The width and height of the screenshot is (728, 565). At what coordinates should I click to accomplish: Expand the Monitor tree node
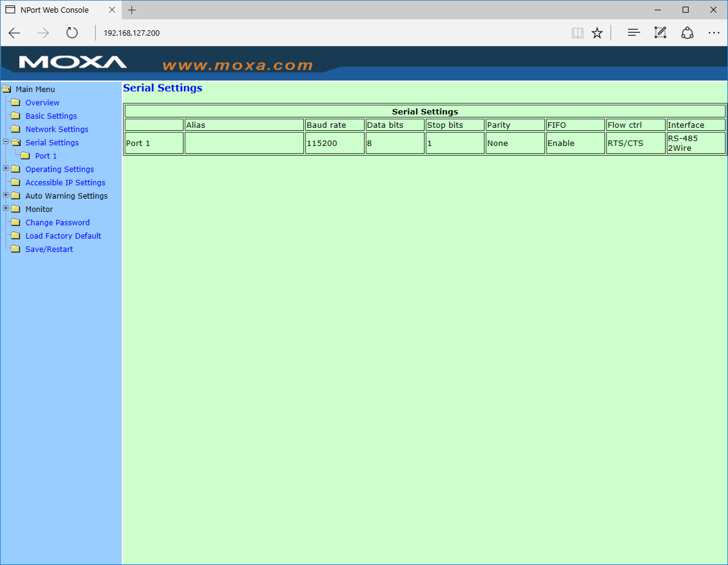[x=6, y=208]
